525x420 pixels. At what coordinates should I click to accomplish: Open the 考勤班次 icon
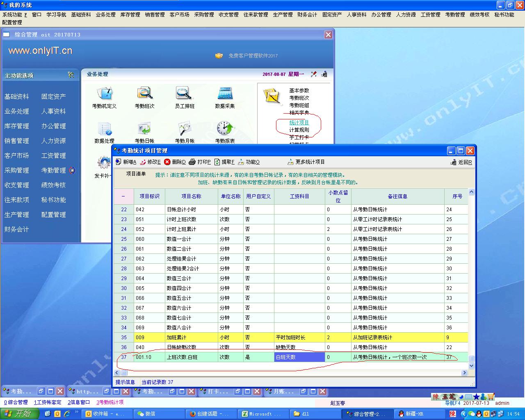144,94
